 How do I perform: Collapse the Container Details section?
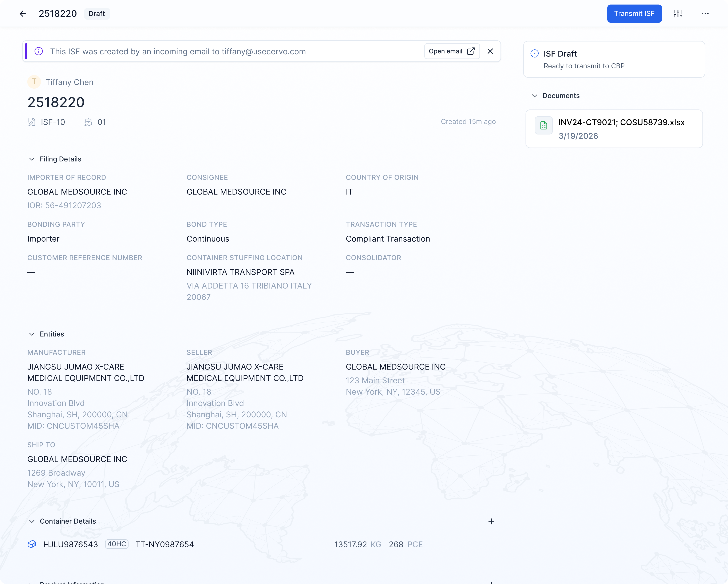(32, 521)
